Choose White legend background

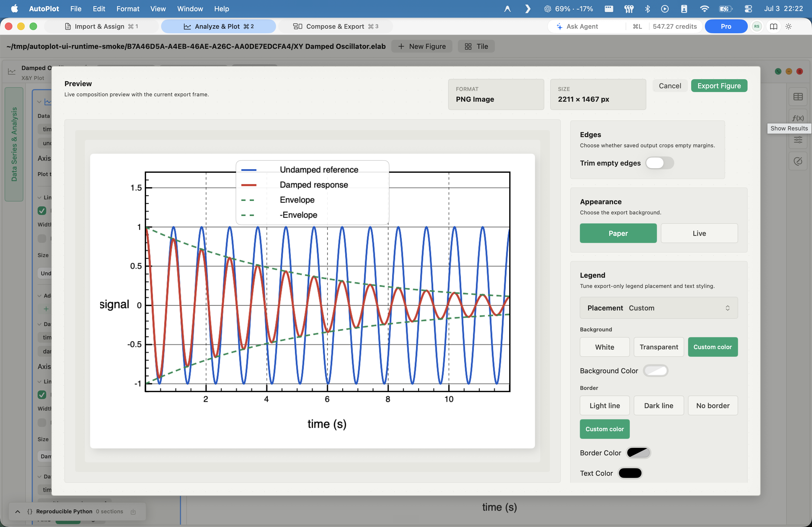(604, 347)
